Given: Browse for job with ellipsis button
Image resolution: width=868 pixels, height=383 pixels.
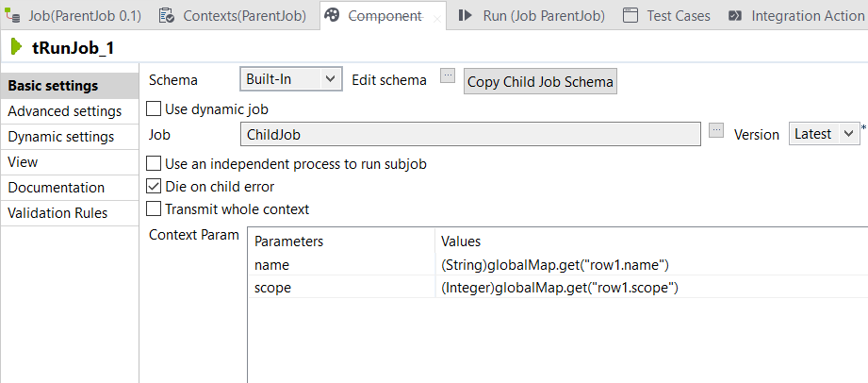Looking at the screenshot, I should (x=716, y=131).
